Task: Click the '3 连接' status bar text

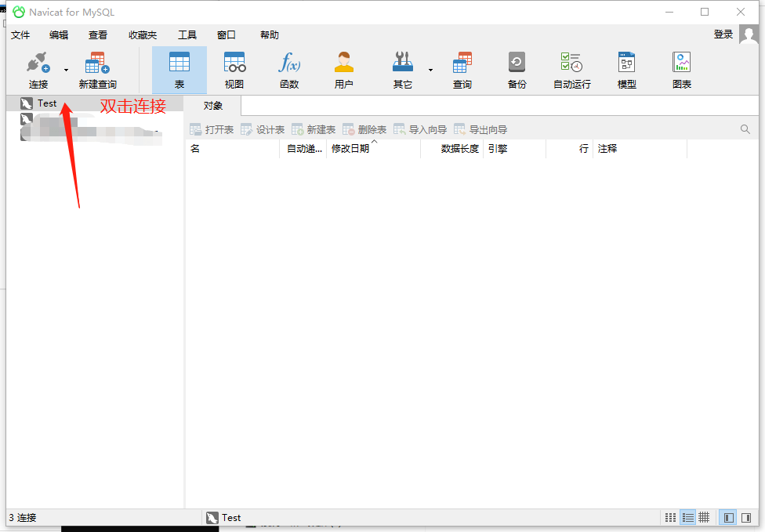Action: pos(23,518)
